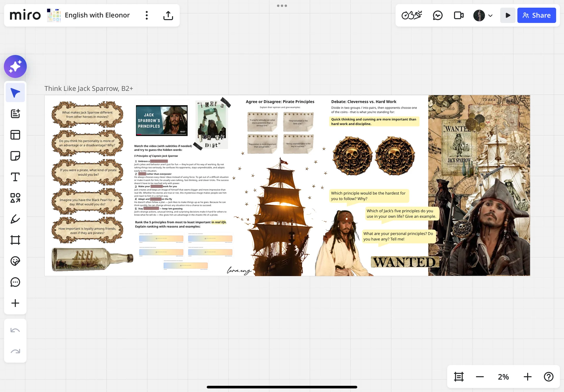Image resolution: width=564 pixels, height=392 pixels.
Task: Select the sticky note tool
Action: [15, 156]
